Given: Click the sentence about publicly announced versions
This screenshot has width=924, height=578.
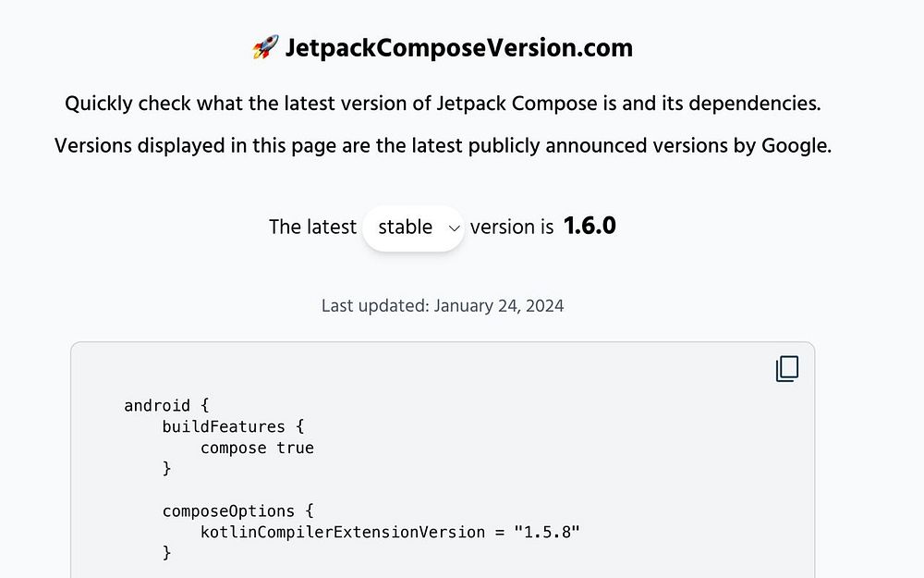Looking at the screenshot, I should pyautogui.click(x=443, y=146).
